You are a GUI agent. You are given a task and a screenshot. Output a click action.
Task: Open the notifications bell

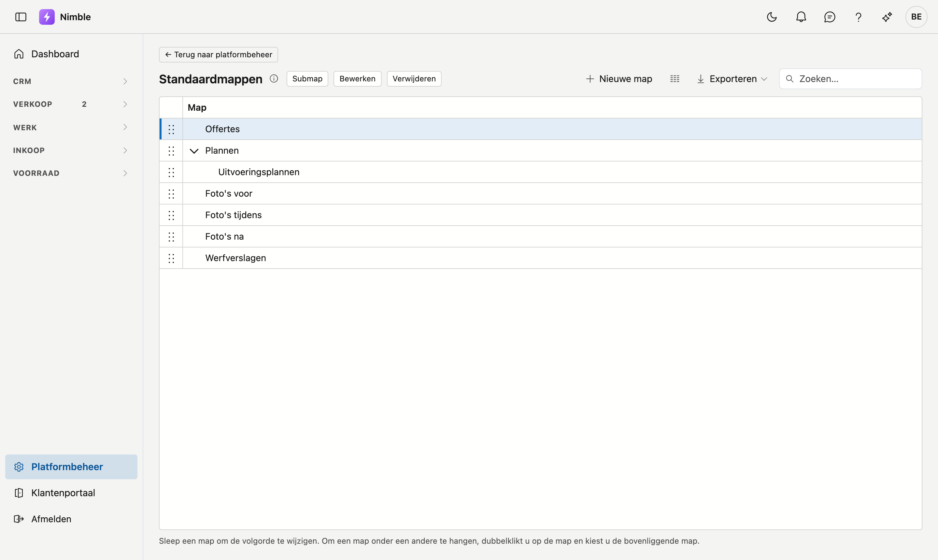tap(801, 17)
